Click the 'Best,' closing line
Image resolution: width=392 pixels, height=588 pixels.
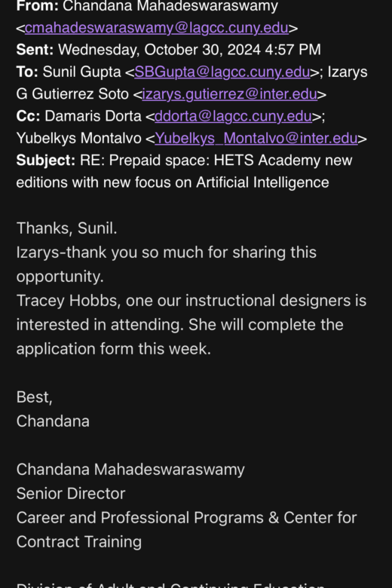click(x=35, y=397)
